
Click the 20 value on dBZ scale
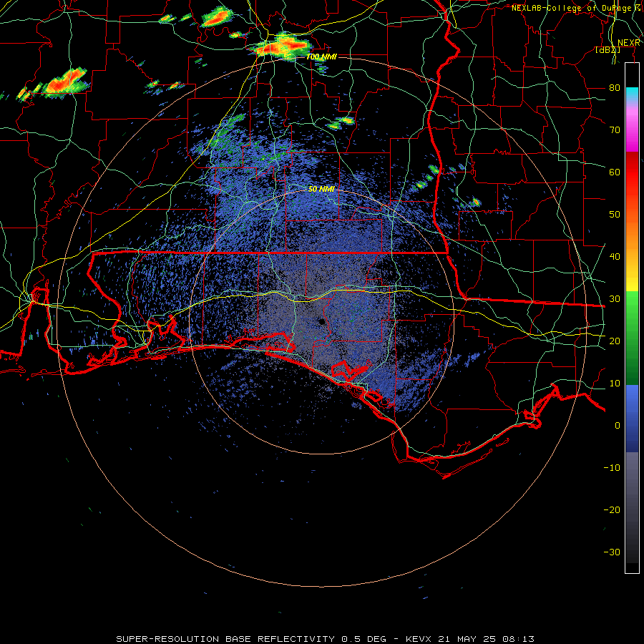(615, 341)
